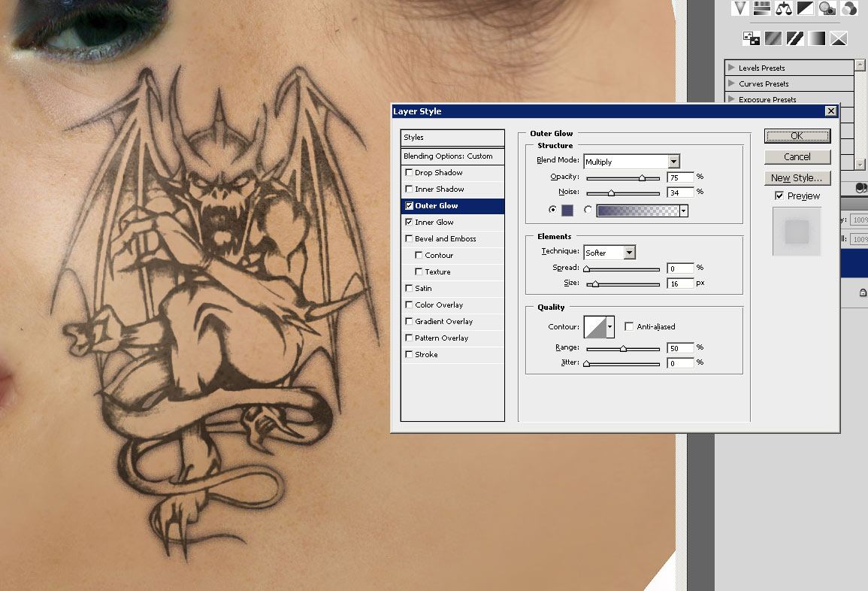Expand the Levels Presets list
Screen dimensions: 868x591
coord(731,68)
